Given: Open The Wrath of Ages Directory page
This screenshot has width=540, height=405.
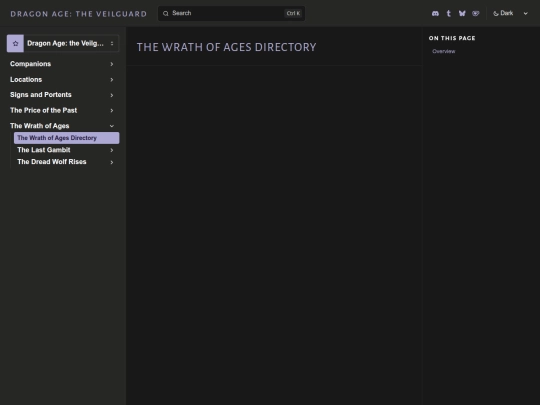Looking at the screenshot, I should [66, 138].
